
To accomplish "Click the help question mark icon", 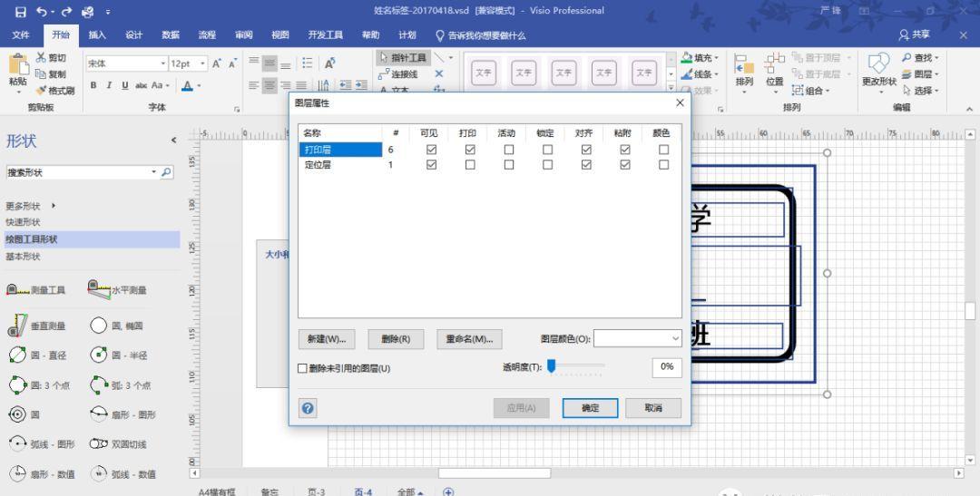I will coord(309,408).
